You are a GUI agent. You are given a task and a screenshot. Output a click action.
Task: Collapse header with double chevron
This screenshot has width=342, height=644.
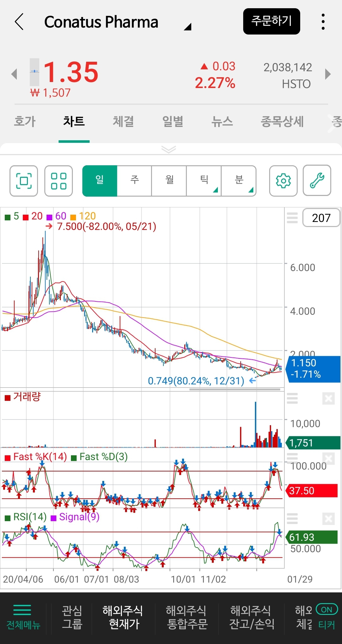point(168,149)
